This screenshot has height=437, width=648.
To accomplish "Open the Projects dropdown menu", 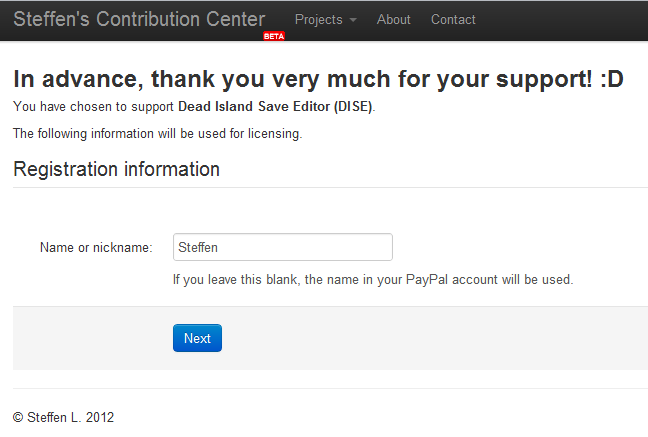I will (319, 20).
